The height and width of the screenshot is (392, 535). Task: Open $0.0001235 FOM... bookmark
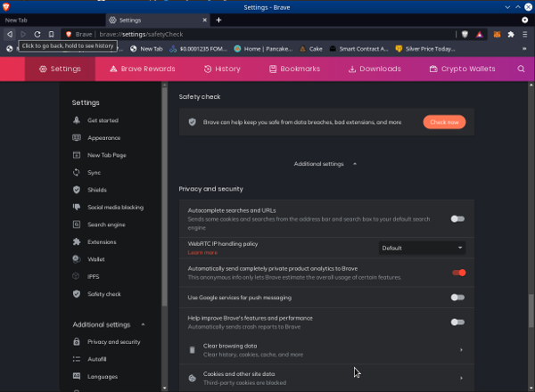click(x=199, y=49)
